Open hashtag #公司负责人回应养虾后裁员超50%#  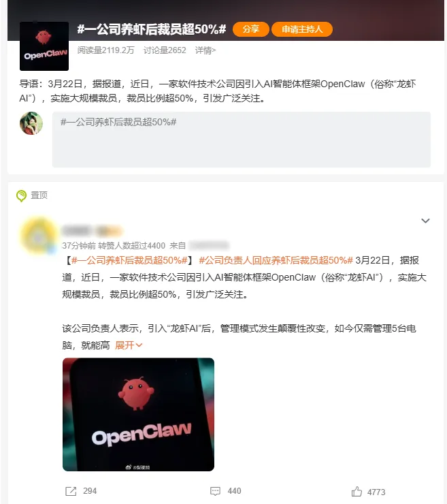276,260
